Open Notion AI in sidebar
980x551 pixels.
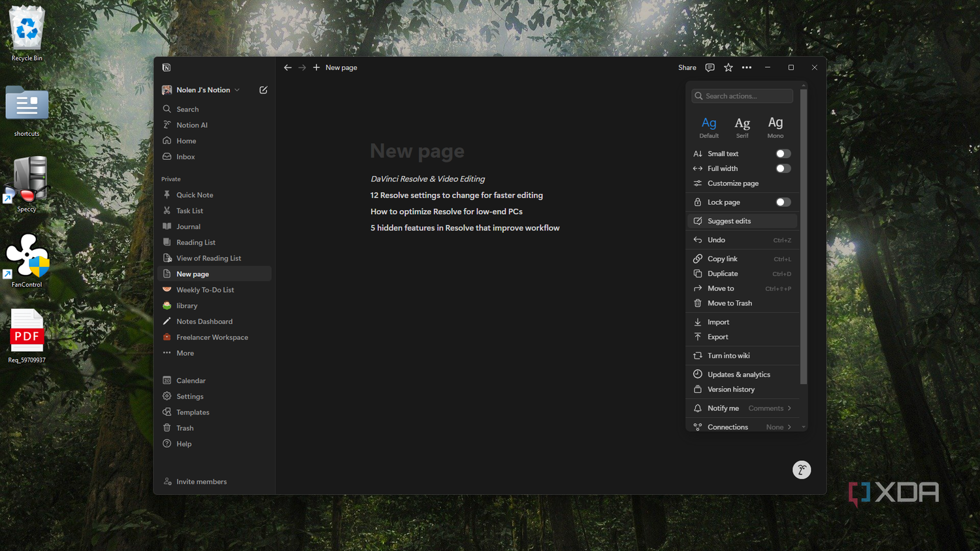tap(215, 125)
